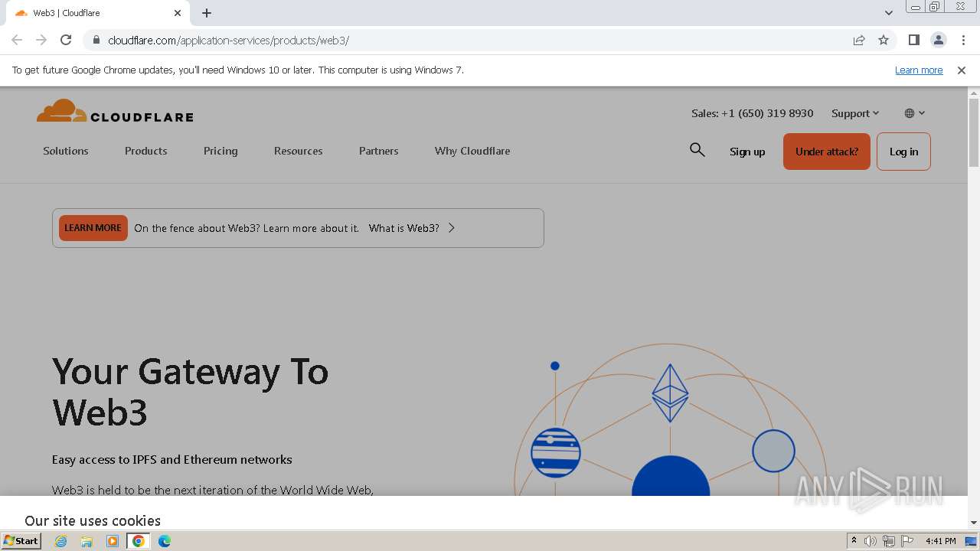980x551 pixels.
Task: Bookmark this page with star icon
Action: [884, 40]
